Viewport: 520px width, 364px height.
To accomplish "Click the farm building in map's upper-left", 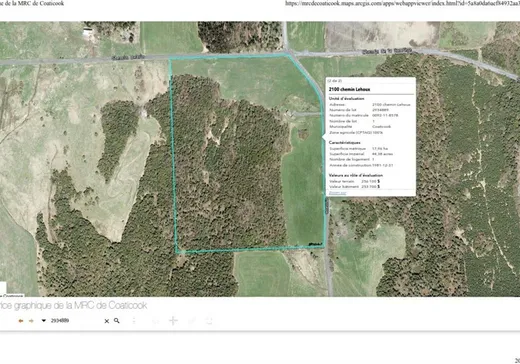I will click(x=88, y=33).
